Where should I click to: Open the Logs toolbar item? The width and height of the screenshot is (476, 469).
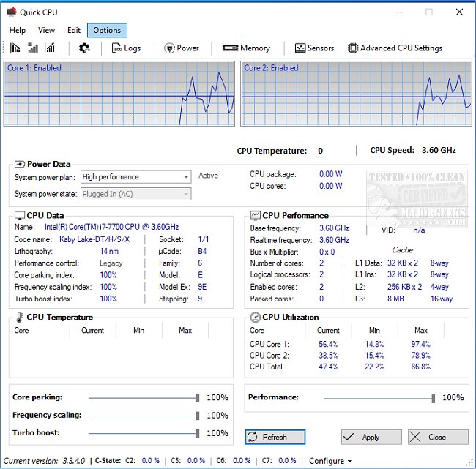(126, 48)
